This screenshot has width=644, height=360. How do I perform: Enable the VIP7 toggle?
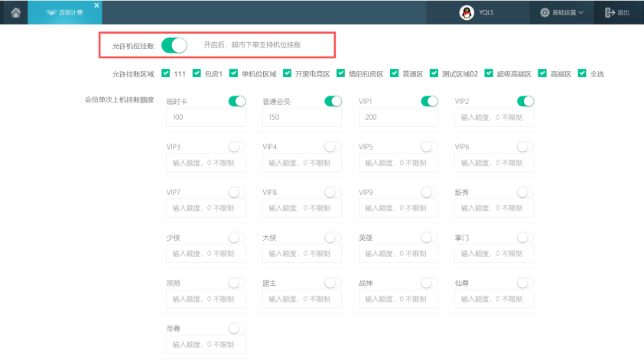(237, 192)
